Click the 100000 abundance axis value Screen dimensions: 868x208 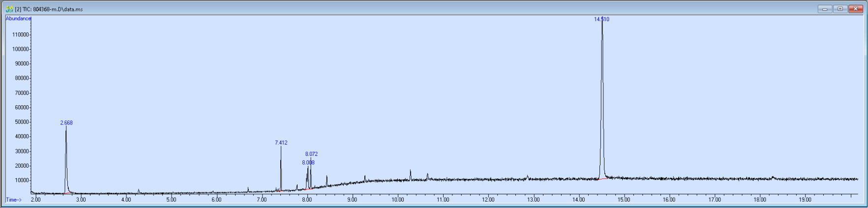(x=20, y=49)
